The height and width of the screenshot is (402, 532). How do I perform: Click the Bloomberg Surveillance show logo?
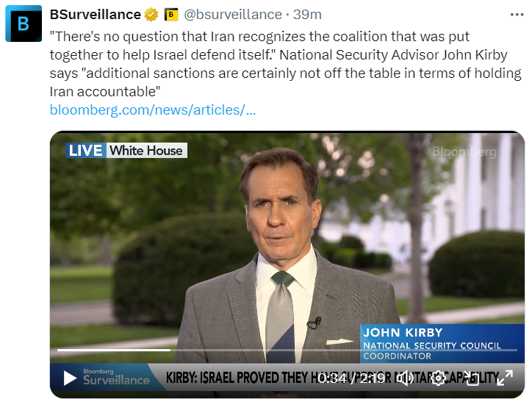116,378
